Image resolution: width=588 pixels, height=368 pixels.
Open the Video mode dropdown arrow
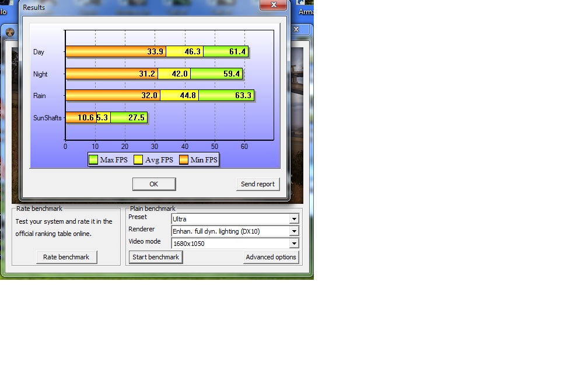(294, 244)
